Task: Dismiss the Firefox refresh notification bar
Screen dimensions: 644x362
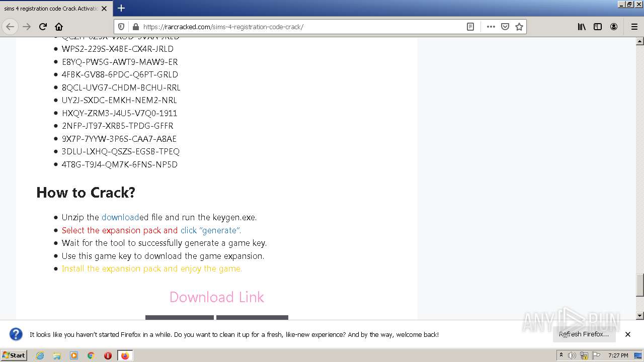Action: [628, 334]
